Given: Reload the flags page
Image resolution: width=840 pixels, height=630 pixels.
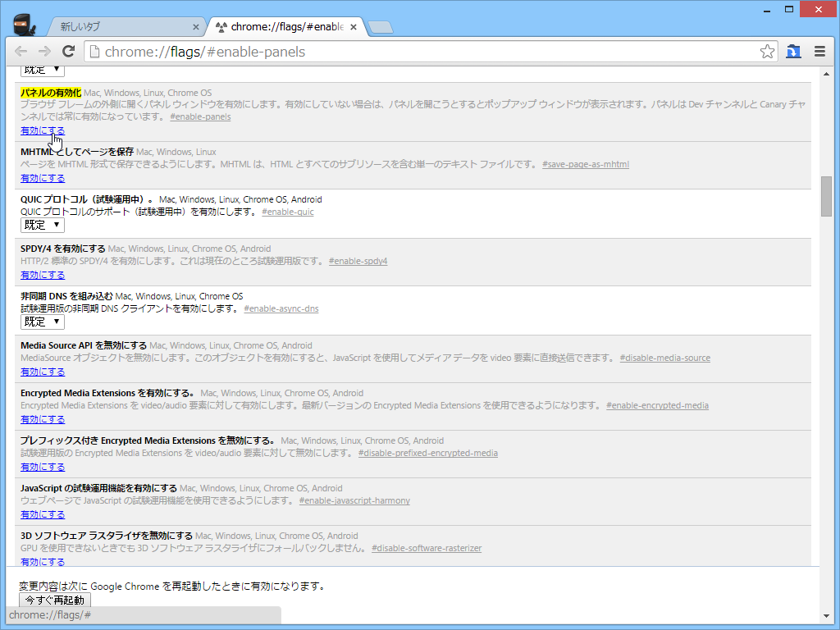Looking at the screenshot, I should pos(68,51).
